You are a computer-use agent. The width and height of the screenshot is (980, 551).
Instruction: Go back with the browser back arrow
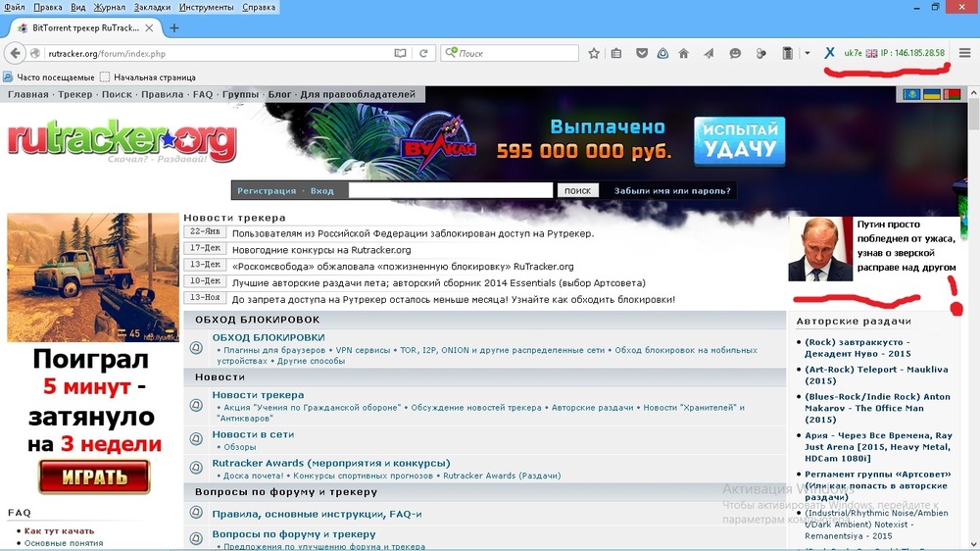15,53
